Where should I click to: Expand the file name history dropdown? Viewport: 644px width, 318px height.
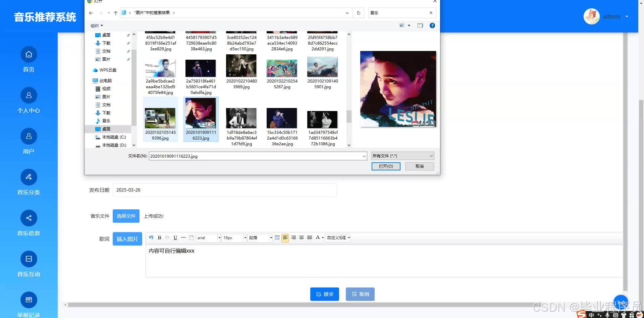click(364, 156)
